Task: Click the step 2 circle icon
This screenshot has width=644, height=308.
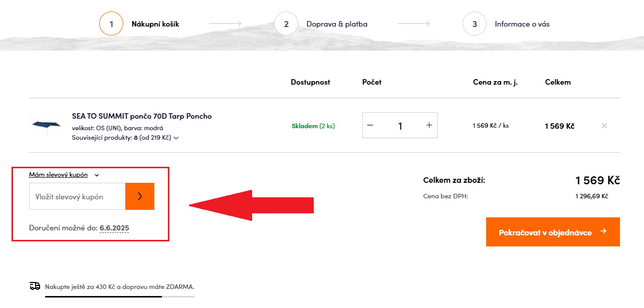Action: pos(286,24)
